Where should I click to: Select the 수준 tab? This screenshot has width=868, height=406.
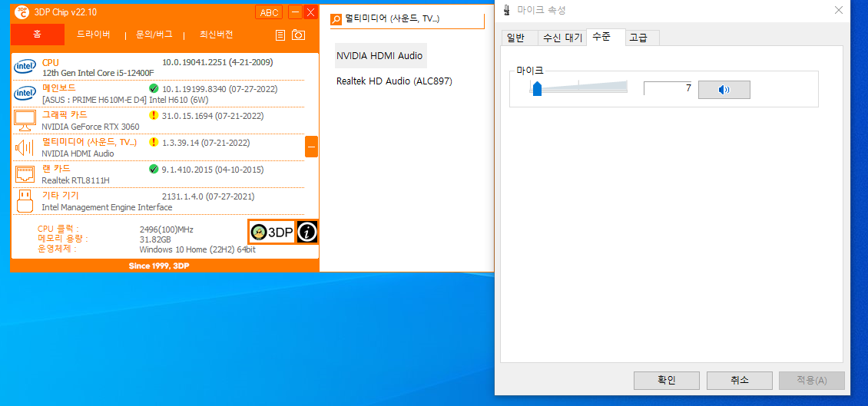pos(605,37)
